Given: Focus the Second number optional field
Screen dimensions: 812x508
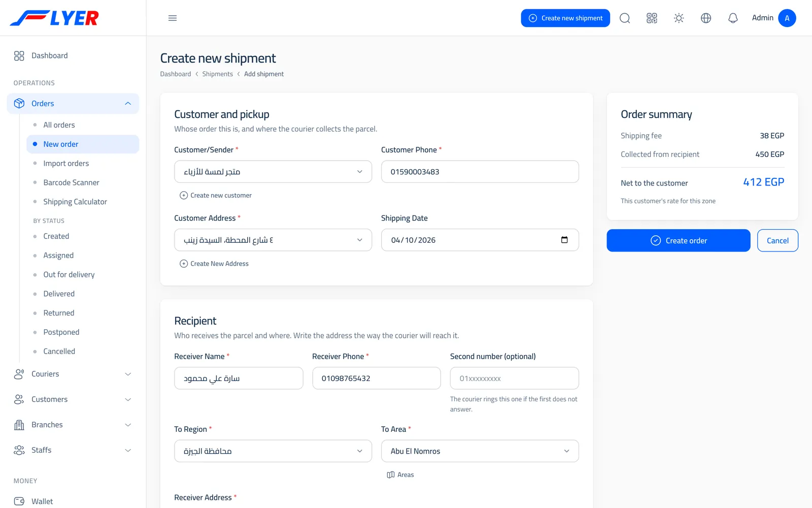Looking at the screenshot, I should click(515, 378).
